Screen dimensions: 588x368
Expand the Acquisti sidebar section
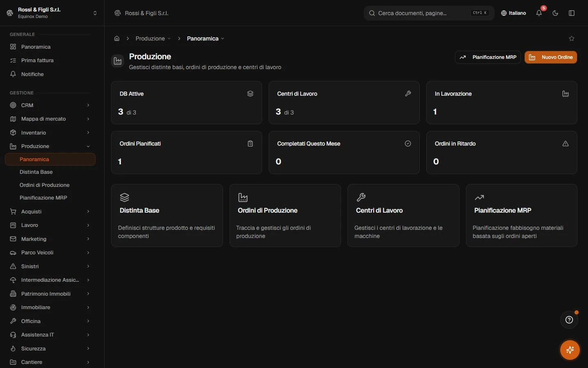pos(50,211)
